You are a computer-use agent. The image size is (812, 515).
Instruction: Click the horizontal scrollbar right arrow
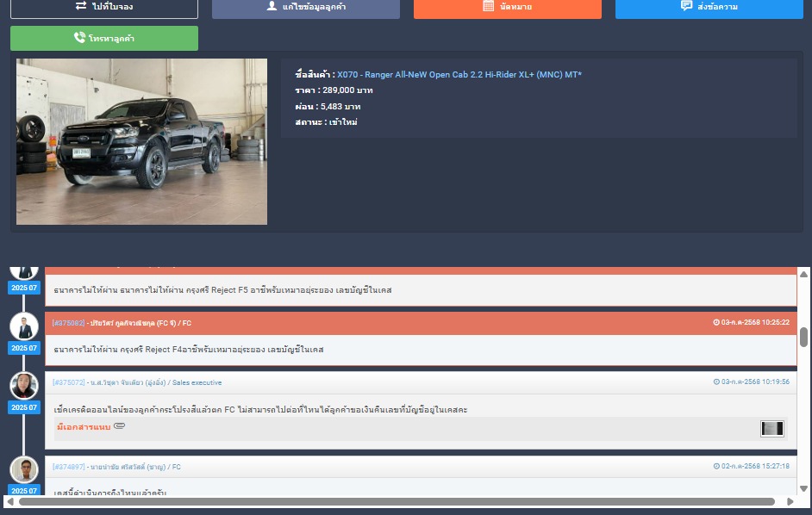790,501
